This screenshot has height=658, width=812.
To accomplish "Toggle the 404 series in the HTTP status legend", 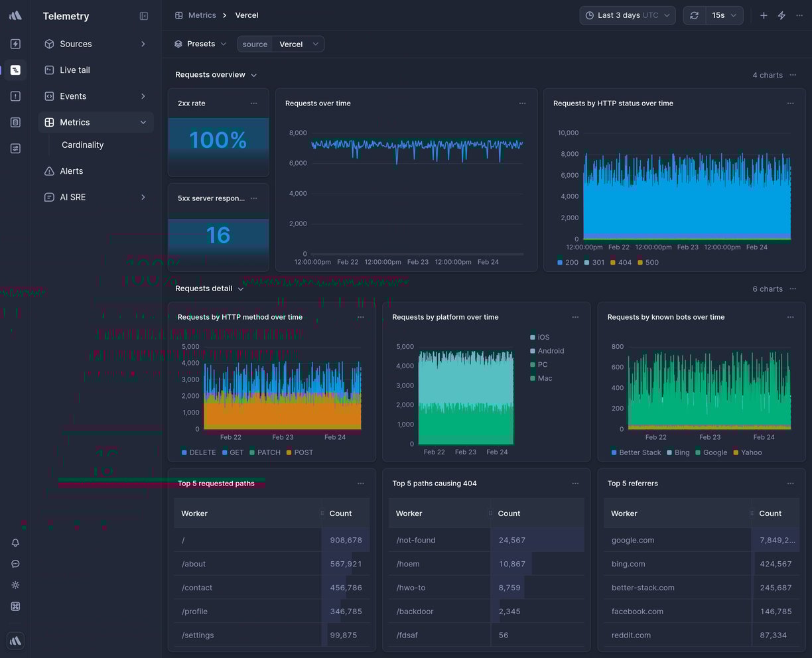I will click(x=621, y=263).
